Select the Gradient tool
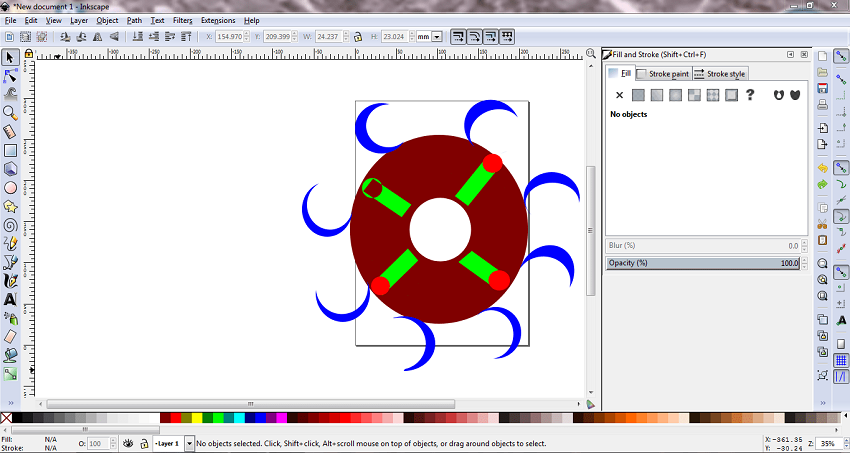Viewport: 850px width, 453px height. pyautogui.click(x=10, y=374)
